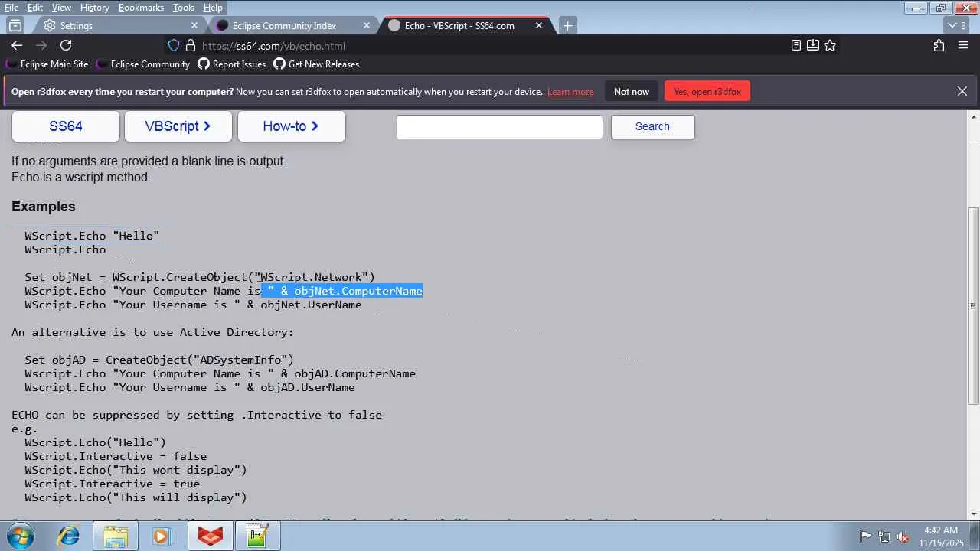Open the hamburger application menu
The image size is (980, 551).
point(963,45)
